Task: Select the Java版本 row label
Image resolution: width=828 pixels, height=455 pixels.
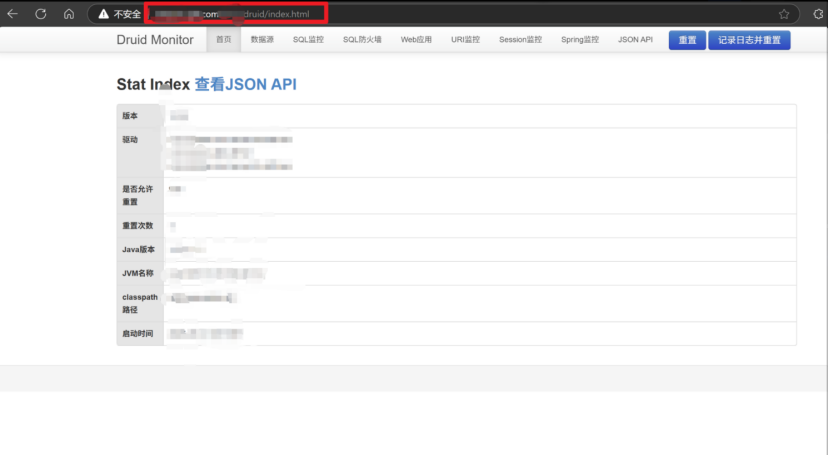Action: 138,250
